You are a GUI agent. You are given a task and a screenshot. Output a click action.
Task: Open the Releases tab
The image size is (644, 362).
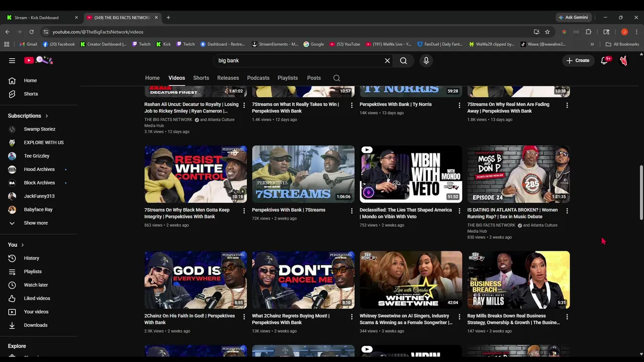point(228,78)
